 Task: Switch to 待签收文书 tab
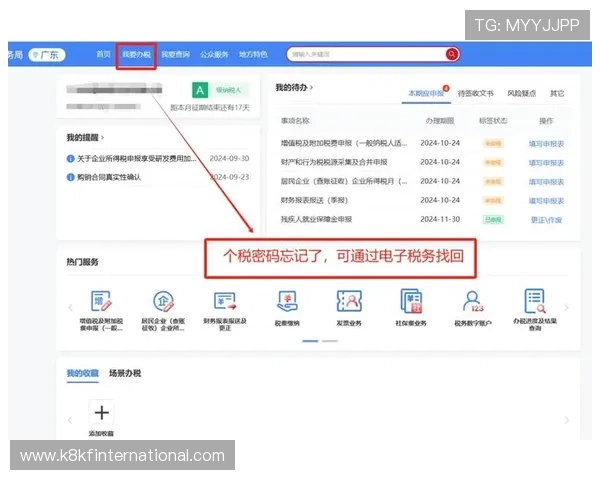tap(476, 93)
